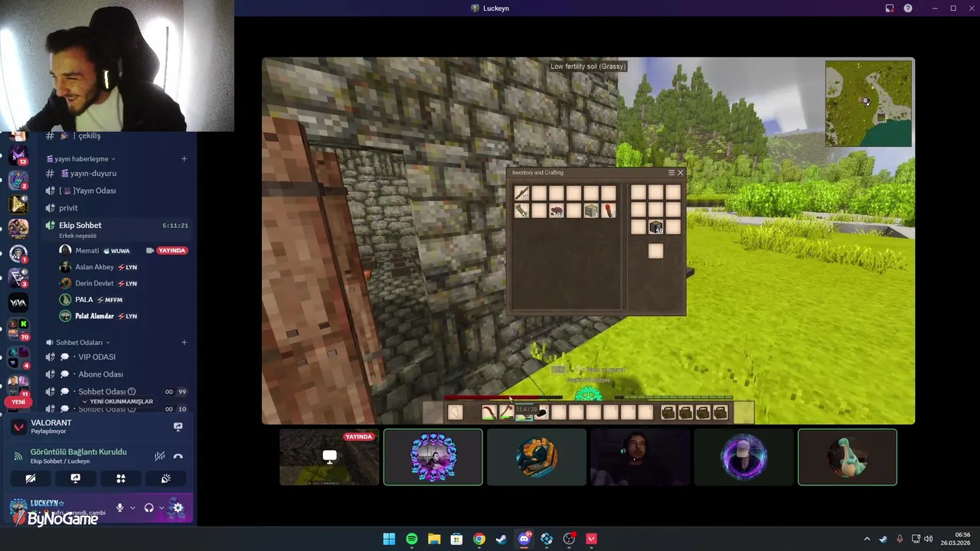Share your screen button in voice panel

[x=75, y=478]
